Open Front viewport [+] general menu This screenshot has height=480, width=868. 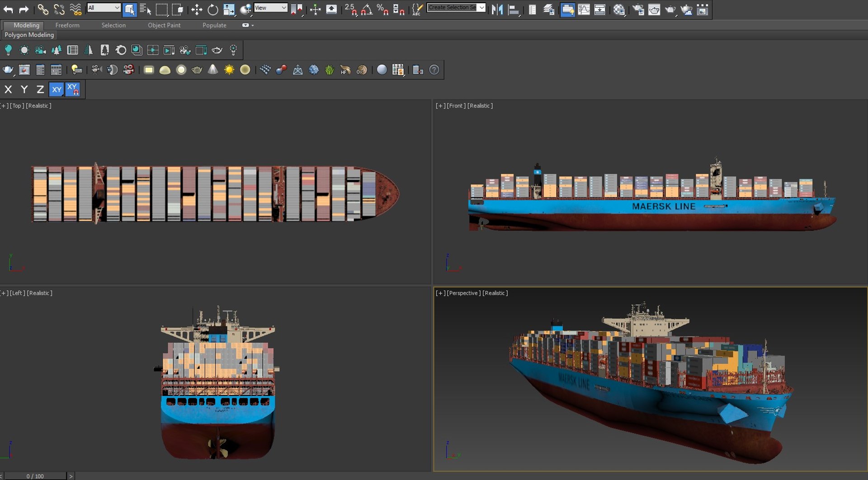point(440,106)
